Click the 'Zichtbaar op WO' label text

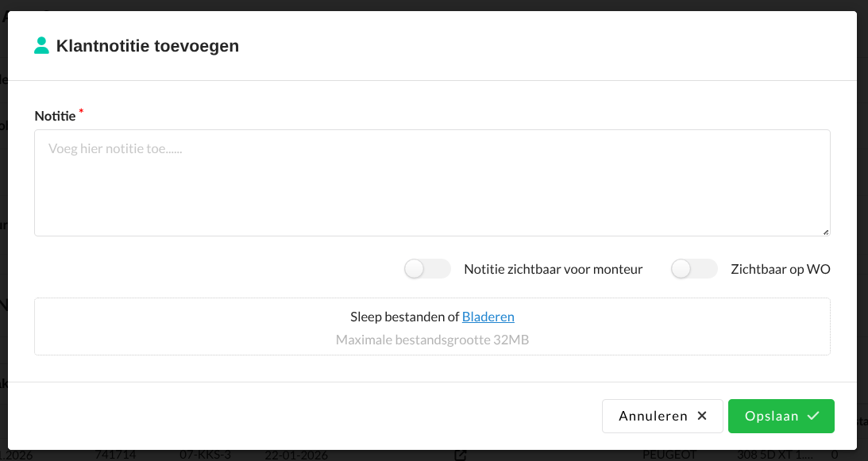(780, 269)
